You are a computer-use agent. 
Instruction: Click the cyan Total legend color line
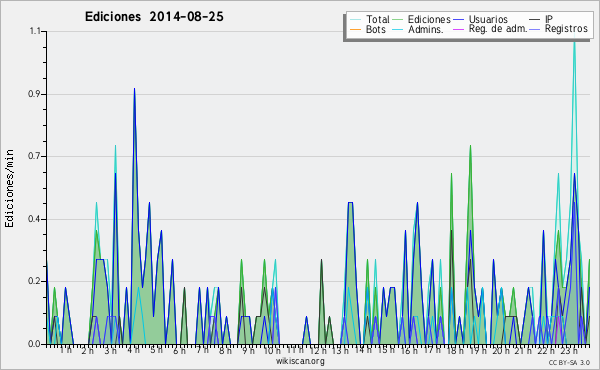tap(355, 20)
